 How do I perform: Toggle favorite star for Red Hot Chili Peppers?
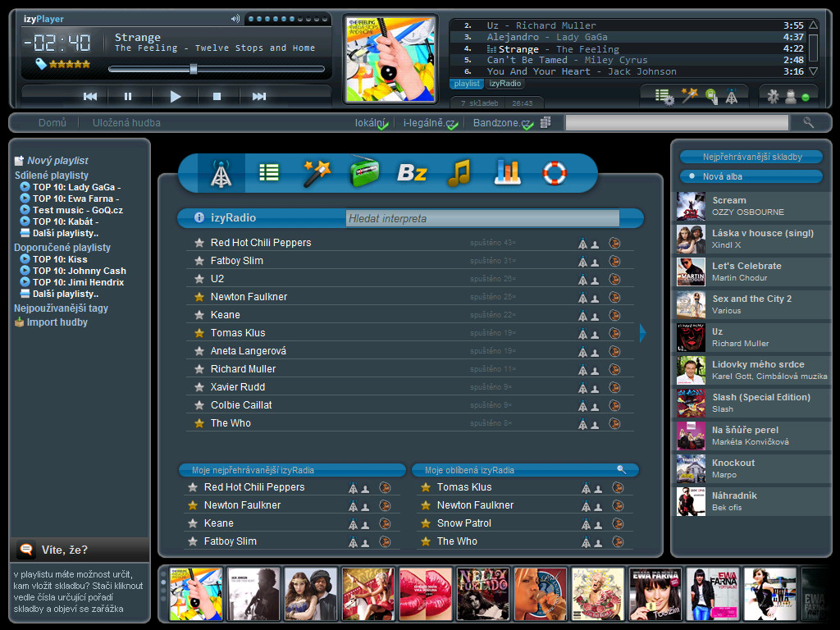(199, 243)
